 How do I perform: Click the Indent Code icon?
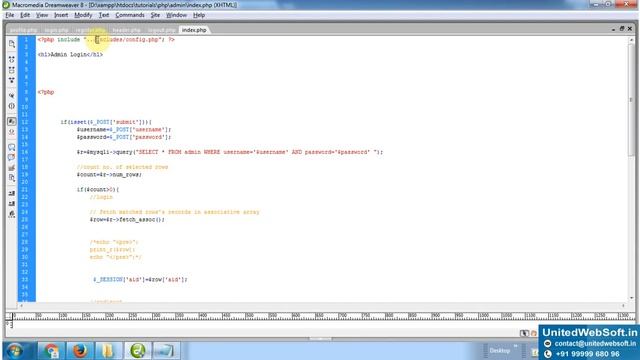point(11,193)
